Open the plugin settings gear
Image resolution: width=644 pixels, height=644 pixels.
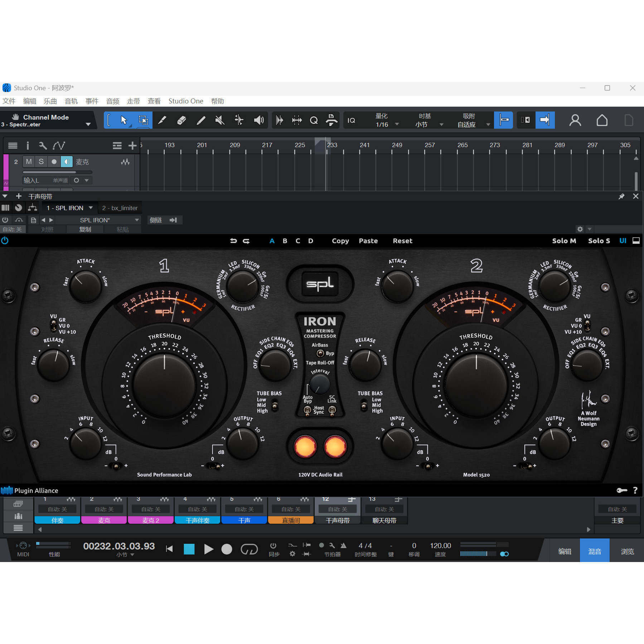pos(580,229)
